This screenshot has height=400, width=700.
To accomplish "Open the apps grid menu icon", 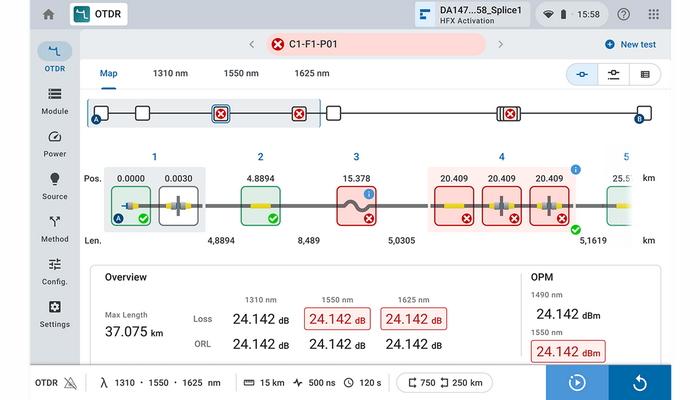I will [x=654, y=15].
